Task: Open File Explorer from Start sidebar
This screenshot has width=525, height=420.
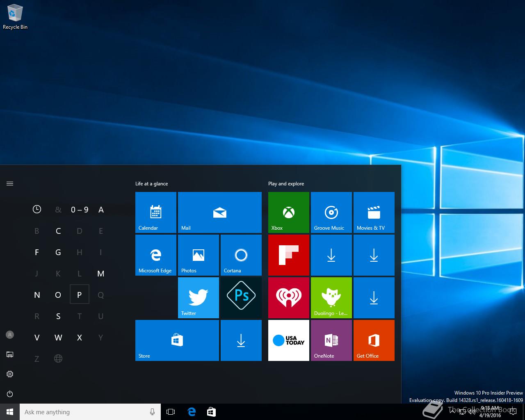Action: coord(10,354)
